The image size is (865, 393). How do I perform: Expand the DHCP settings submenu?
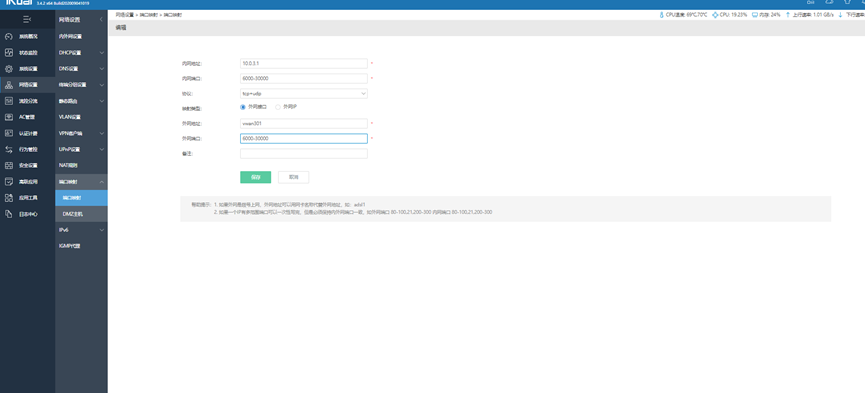[81, 53]
